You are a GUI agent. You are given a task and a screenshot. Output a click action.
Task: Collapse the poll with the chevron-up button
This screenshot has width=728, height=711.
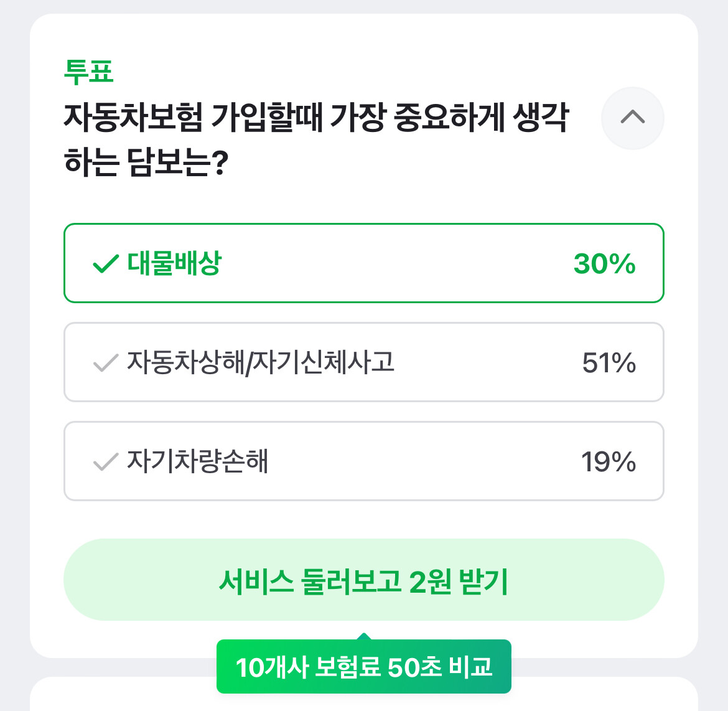point(632,118)
